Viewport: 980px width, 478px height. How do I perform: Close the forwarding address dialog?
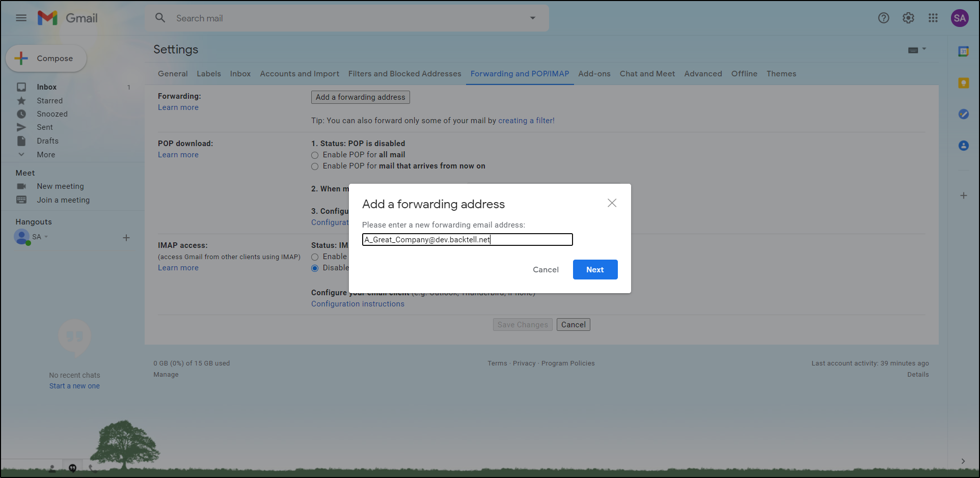pos(612,203)
